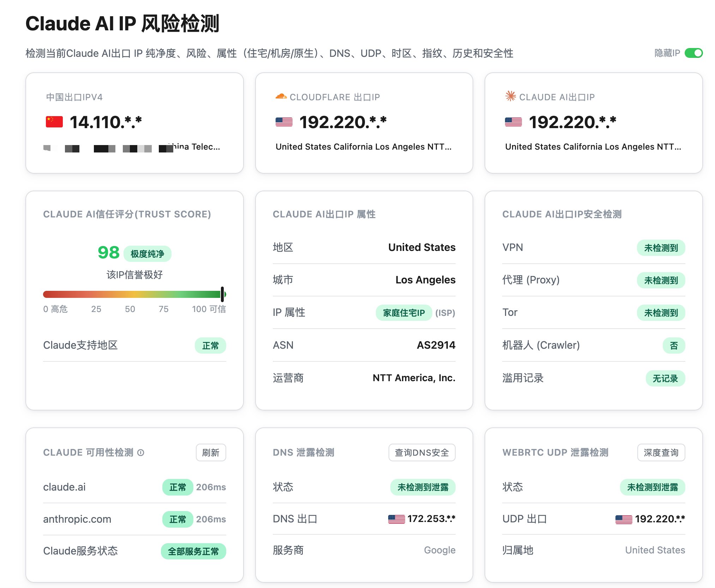Click the 98 trust score number
Image resolution: width=715 pixels, height=588 pixels.
tap(109, 252)
